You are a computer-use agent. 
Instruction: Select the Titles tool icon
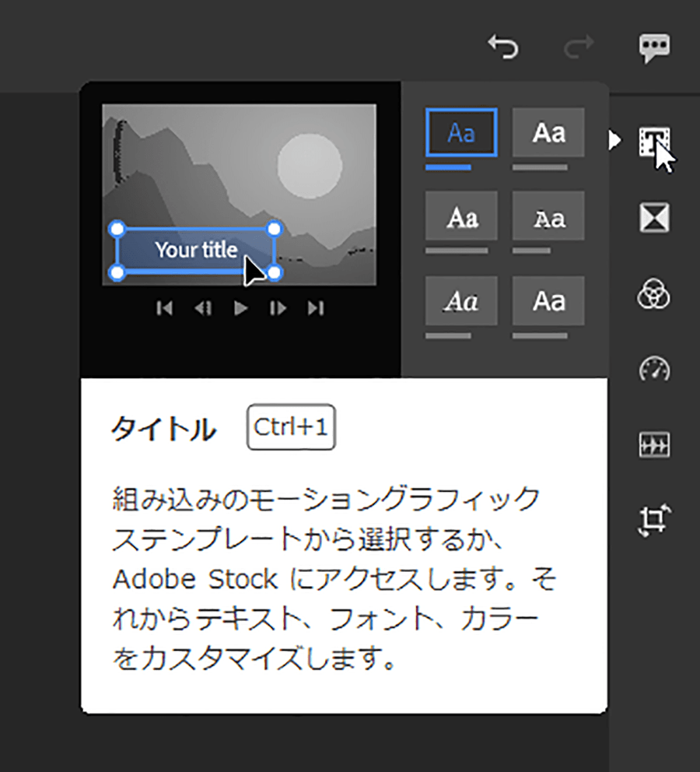654,142
